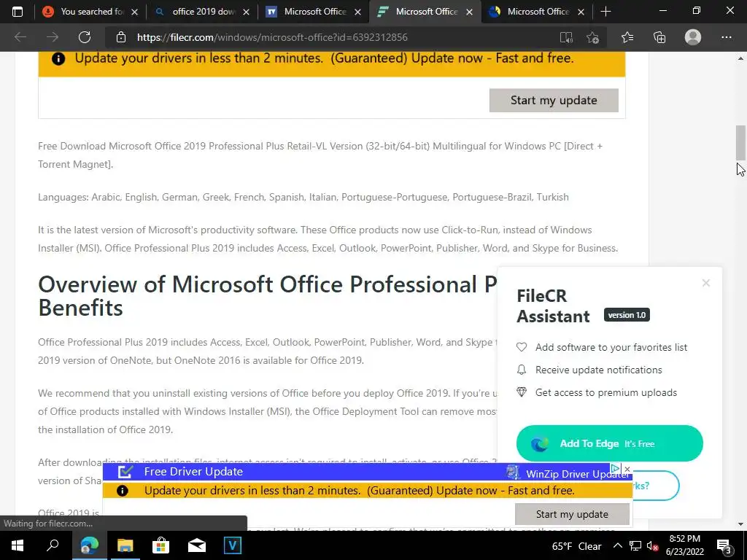This screenshot has width=747, height=560.
Task: Open the weather widget showing 65°F Clear
Action: pos(576,546)
